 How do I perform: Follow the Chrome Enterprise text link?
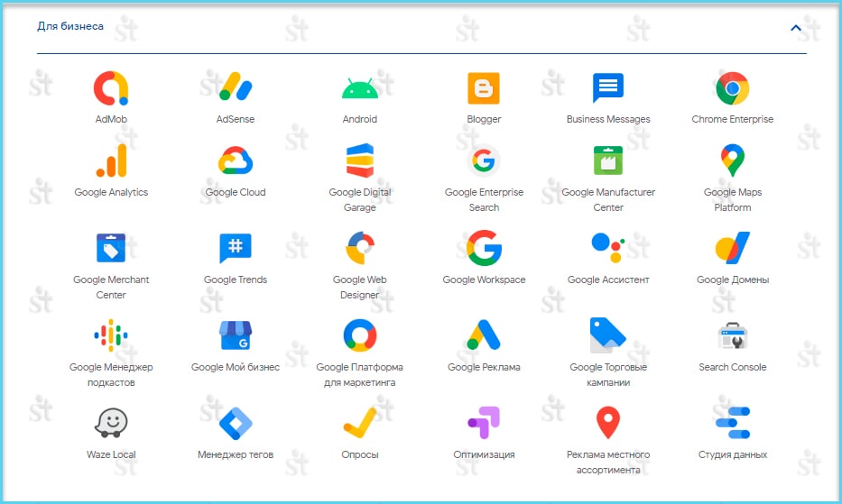733,119
